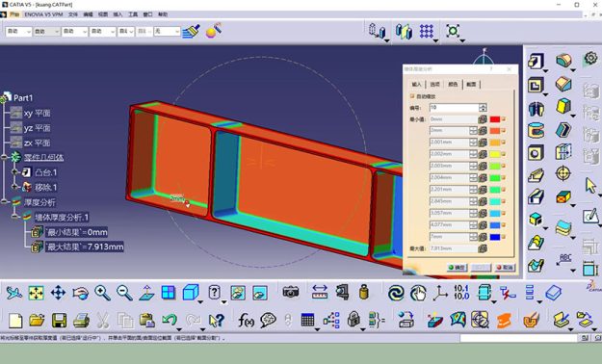The height and width of the screenshot is (364, 602).
Task: Toggle the checkbox beside the cyan swatch
Action: coord(504,214)
